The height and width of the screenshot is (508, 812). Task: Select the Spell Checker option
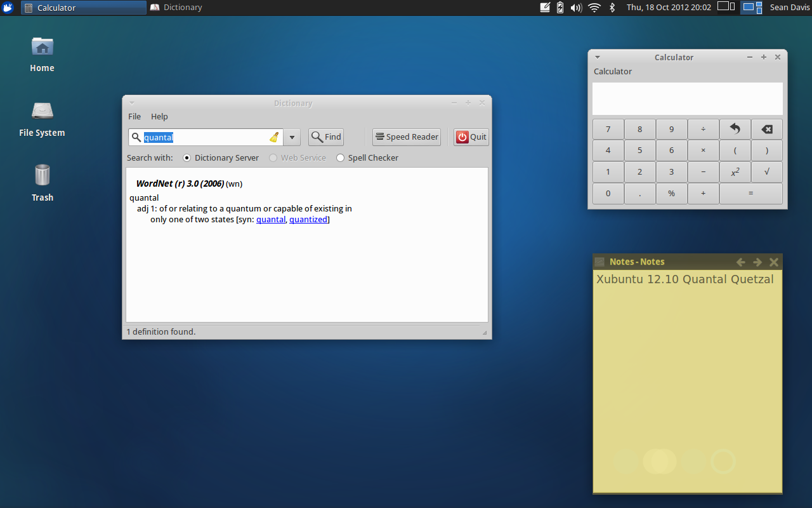coord(340,157)
